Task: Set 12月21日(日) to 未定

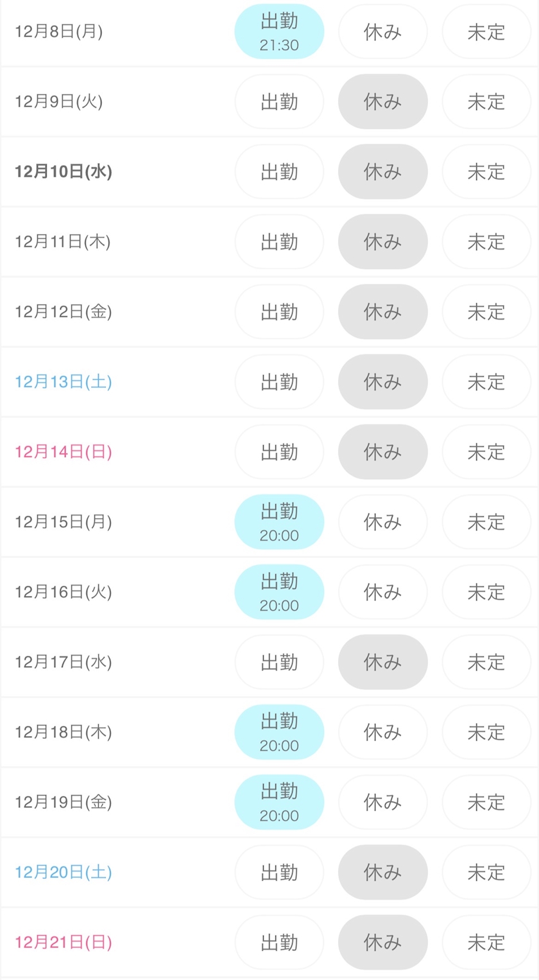Action: point(486,941)
